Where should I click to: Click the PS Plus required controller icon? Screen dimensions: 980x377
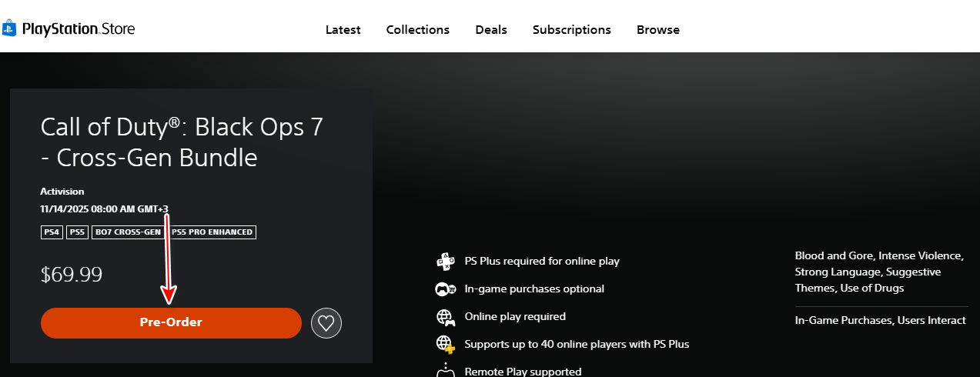point(445,261)
